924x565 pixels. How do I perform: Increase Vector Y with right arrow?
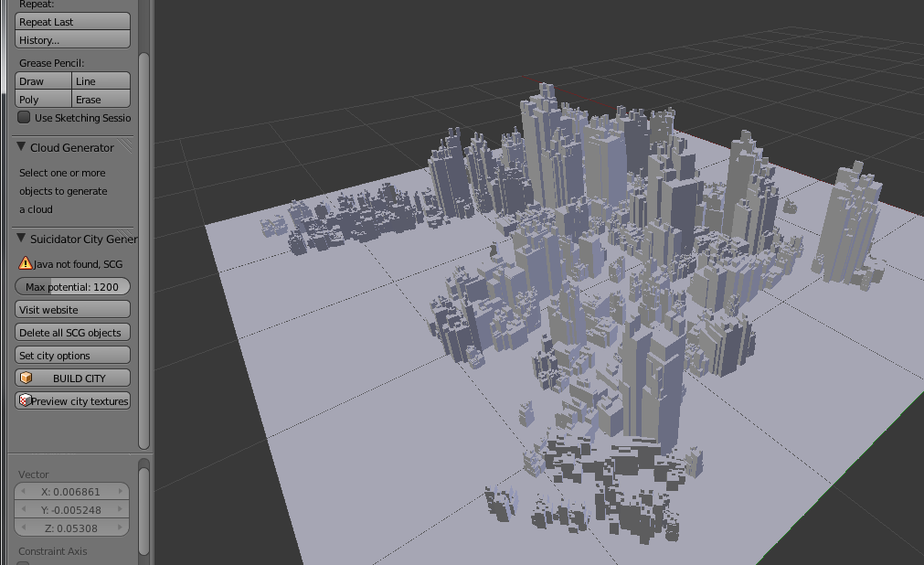(121, 509)
